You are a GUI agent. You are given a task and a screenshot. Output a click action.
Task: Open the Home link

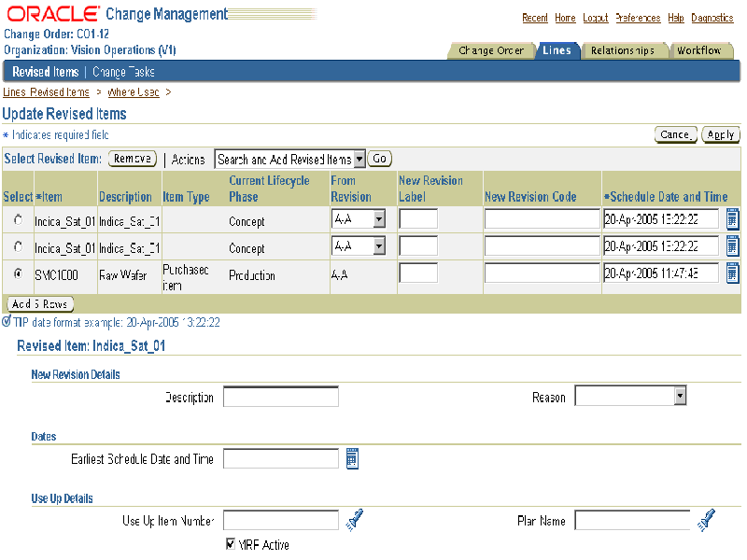pos(565,18)
